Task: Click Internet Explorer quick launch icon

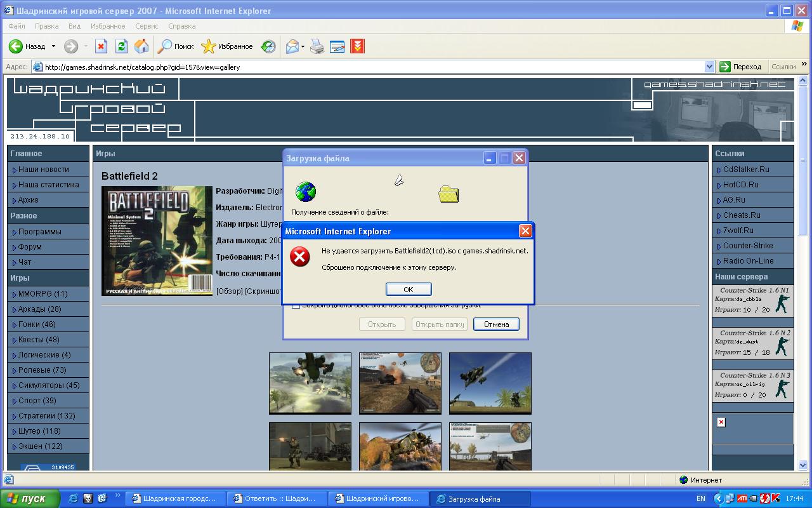Action: coord(74,498)
